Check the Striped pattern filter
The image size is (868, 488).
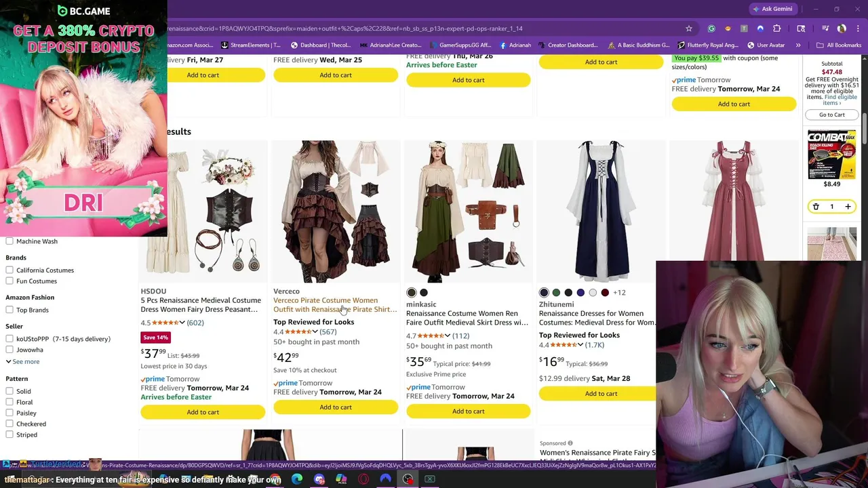(9, 434)
